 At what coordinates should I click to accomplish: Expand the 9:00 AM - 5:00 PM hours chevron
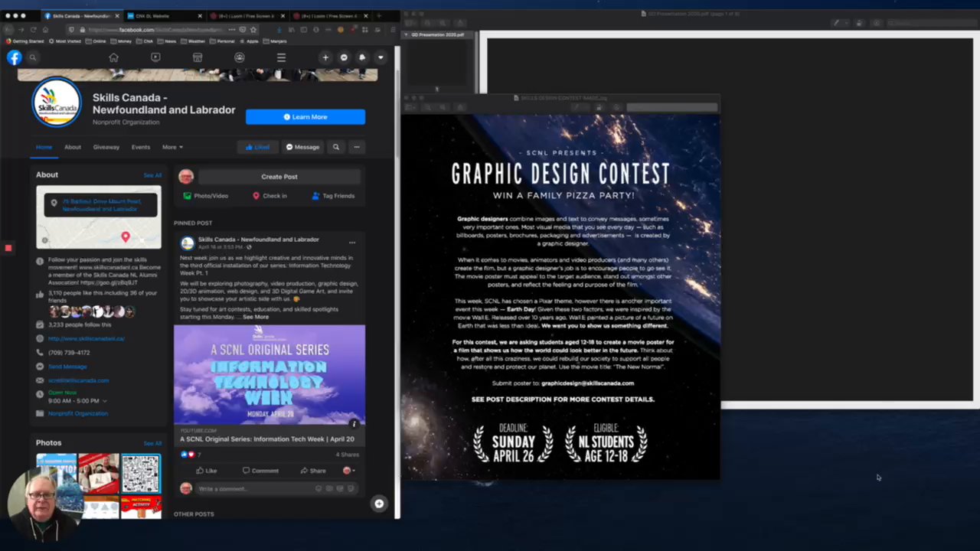[x=105, y=401]
